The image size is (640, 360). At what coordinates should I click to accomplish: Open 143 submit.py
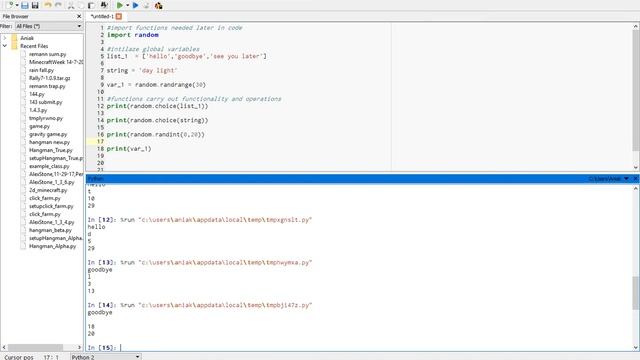[46, 102]
